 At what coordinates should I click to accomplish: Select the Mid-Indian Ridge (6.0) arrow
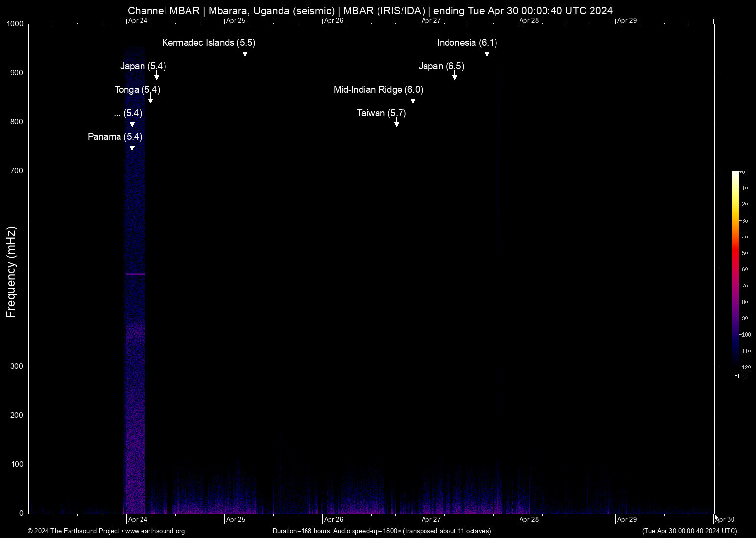coord(413,100)
